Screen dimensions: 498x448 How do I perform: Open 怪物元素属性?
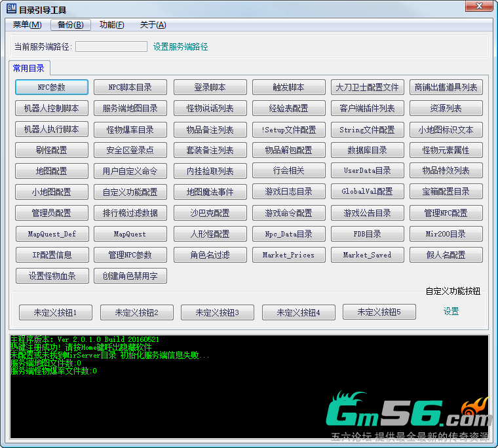coord(446,150)
